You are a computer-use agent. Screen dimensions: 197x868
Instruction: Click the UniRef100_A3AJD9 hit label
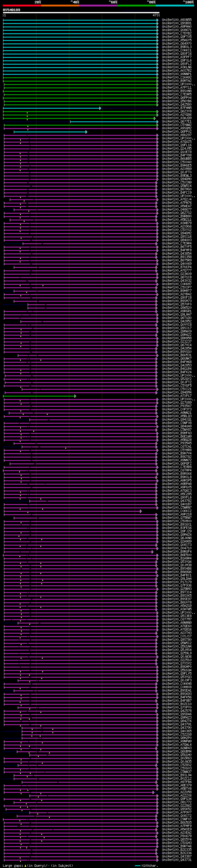click(x=177, y=118)
